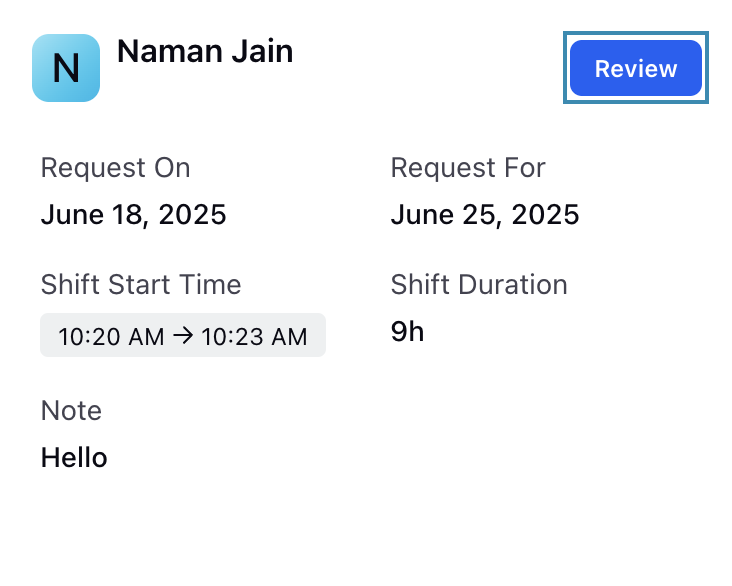This screenshot has height=586, width=732.
Task: Click the Shift Start Time label
Action: pyautogui.click(x=141, y=284)
